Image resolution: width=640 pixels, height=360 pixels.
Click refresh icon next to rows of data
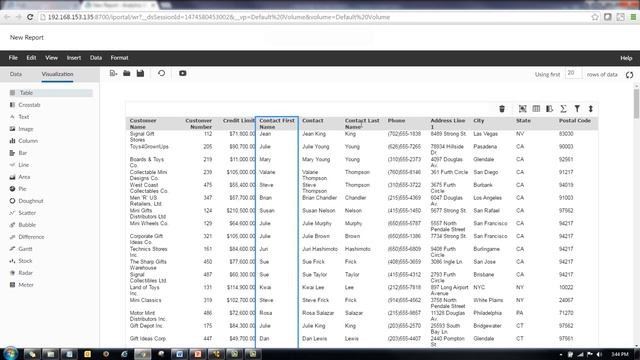click(629, 75)
